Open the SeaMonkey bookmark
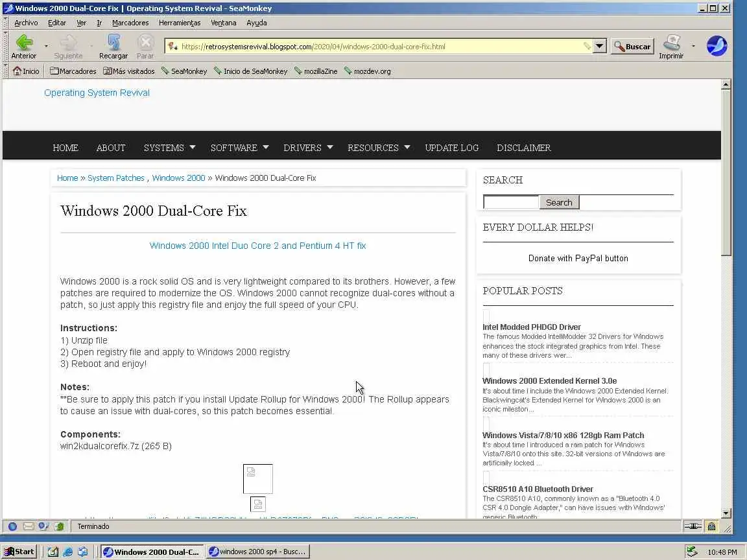 (x=184, y=71)
